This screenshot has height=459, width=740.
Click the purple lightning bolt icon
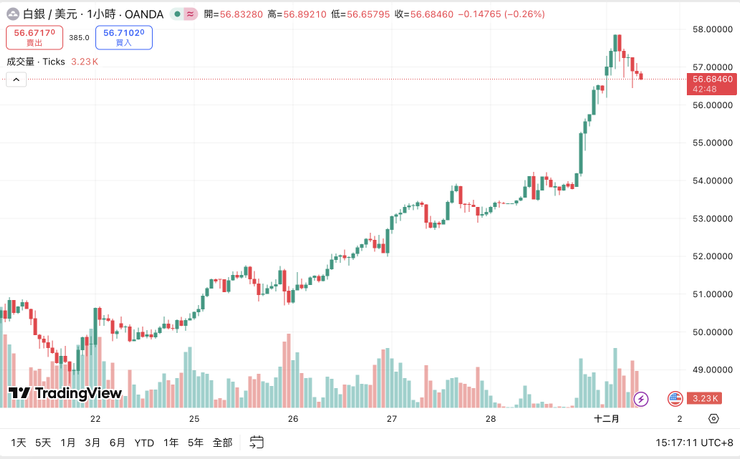click(x=641, y=399)
